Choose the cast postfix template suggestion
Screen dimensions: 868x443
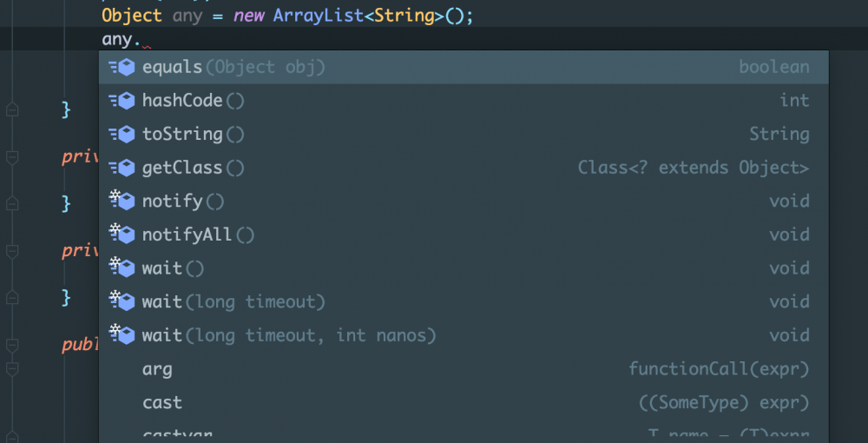tap(162, 403)
